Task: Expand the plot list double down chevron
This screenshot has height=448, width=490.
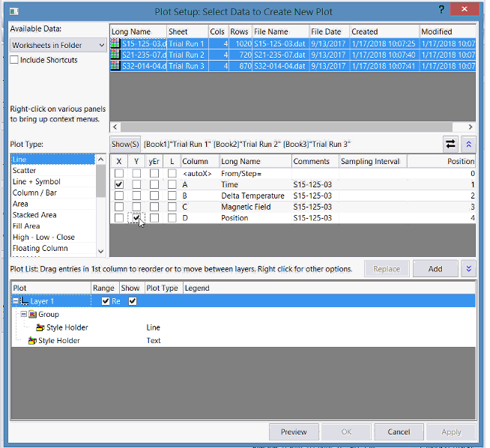Action: [468, 269]
